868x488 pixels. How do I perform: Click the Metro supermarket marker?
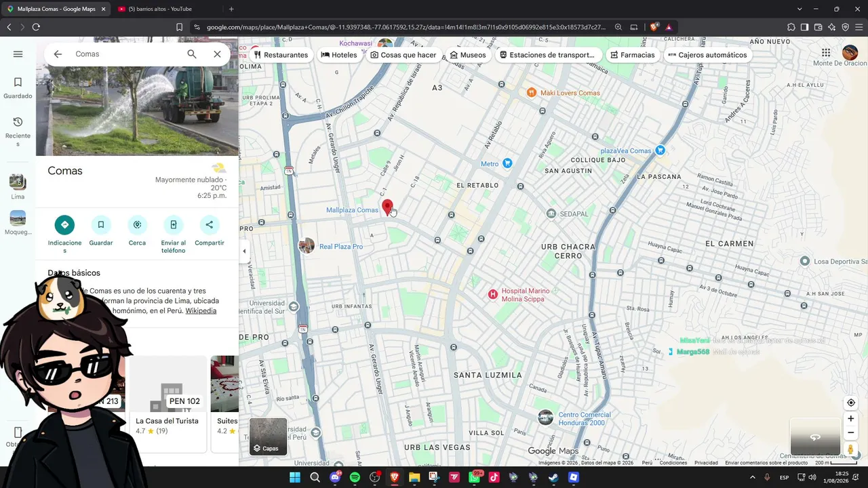pos(507,163)
